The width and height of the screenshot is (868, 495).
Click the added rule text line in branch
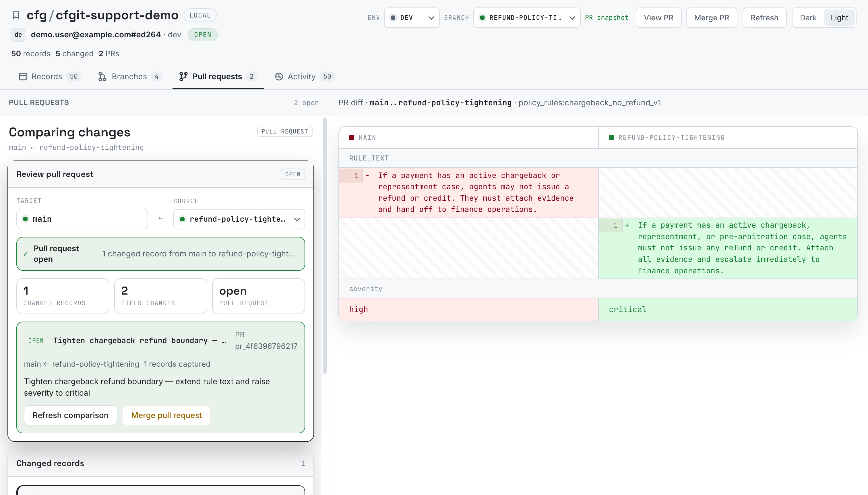point(728,248)
